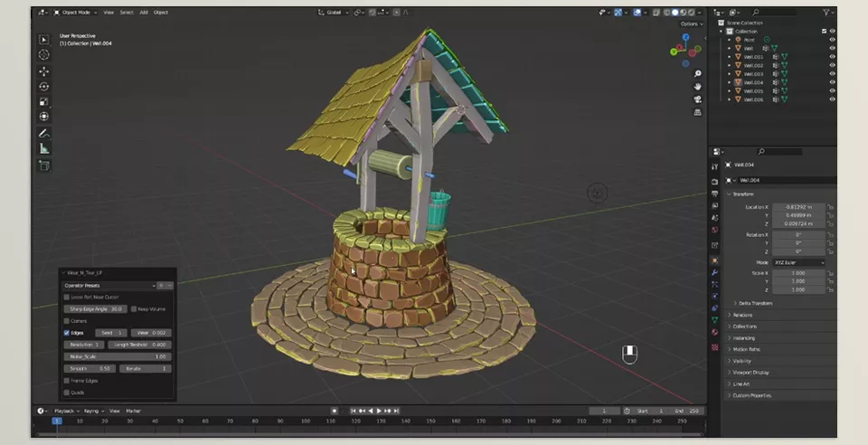Viewport: 868px width, 445px height.
Task: Open the Playback menu in timeline
Action: click(64, 411)
